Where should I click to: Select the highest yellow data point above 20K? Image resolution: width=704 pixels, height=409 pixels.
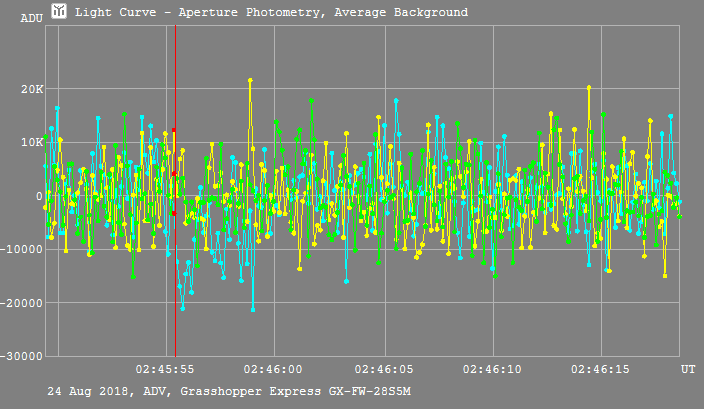(250, 80)
